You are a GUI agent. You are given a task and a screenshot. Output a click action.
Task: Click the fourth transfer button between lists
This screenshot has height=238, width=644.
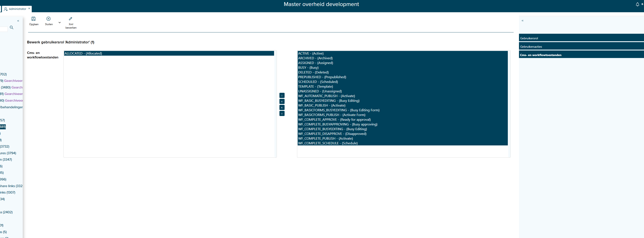(282, 113)
